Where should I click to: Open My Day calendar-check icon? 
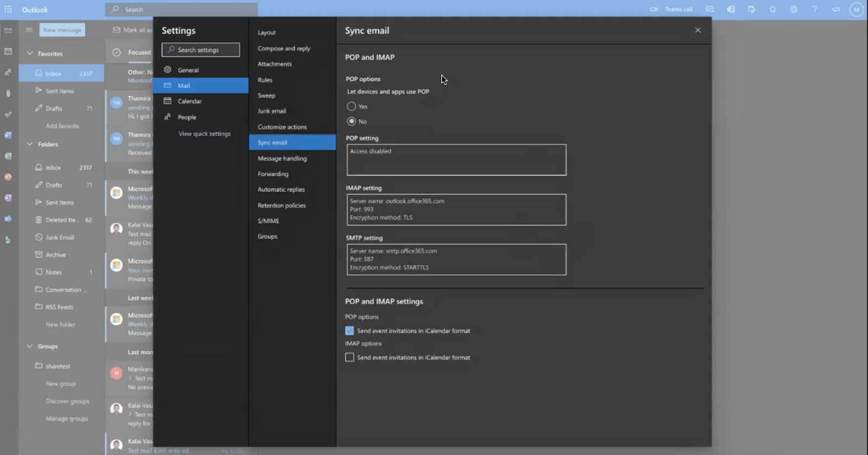(x=751, y=9)
